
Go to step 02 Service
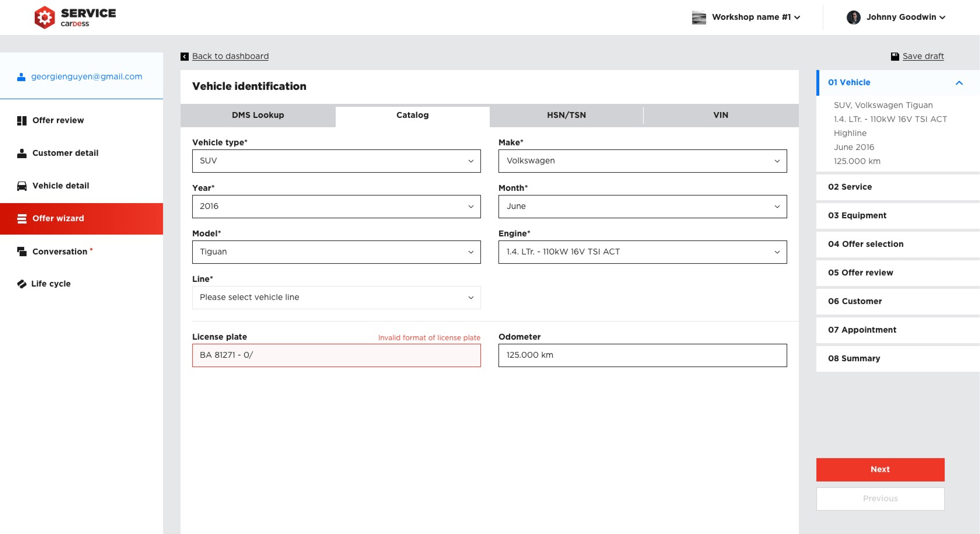point(898,187)
